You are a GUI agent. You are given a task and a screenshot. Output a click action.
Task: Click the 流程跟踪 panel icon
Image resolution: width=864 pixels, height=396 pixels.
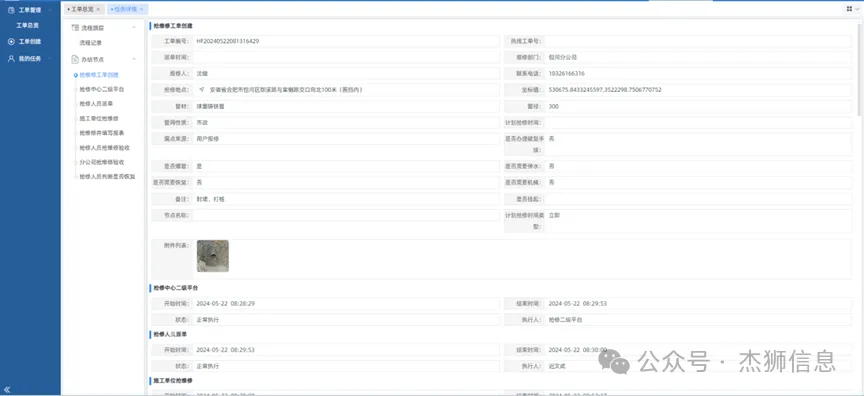(x=75, y=28)
